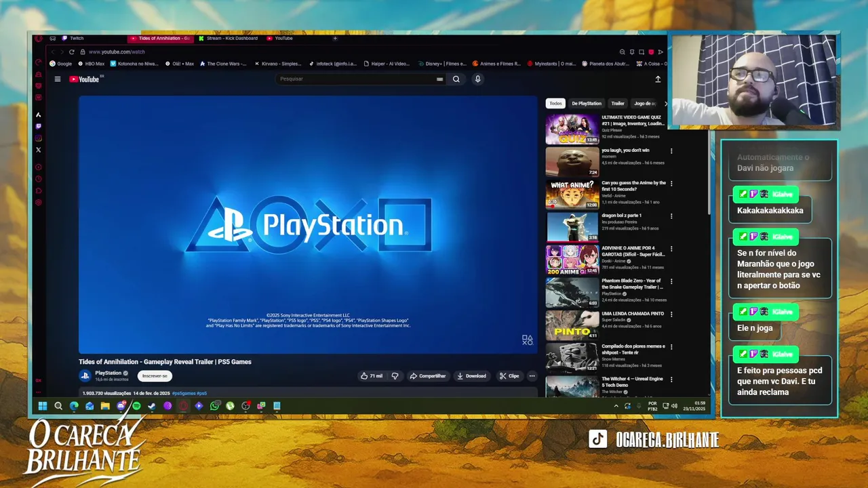
Task: Open Steam from taskbar
Action: [152, 406]
